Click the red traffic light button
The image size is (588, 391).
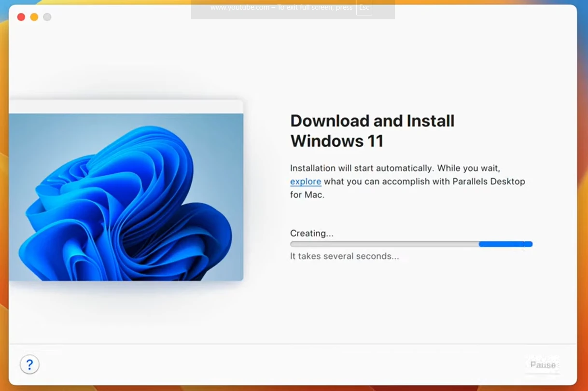[21, 16]
